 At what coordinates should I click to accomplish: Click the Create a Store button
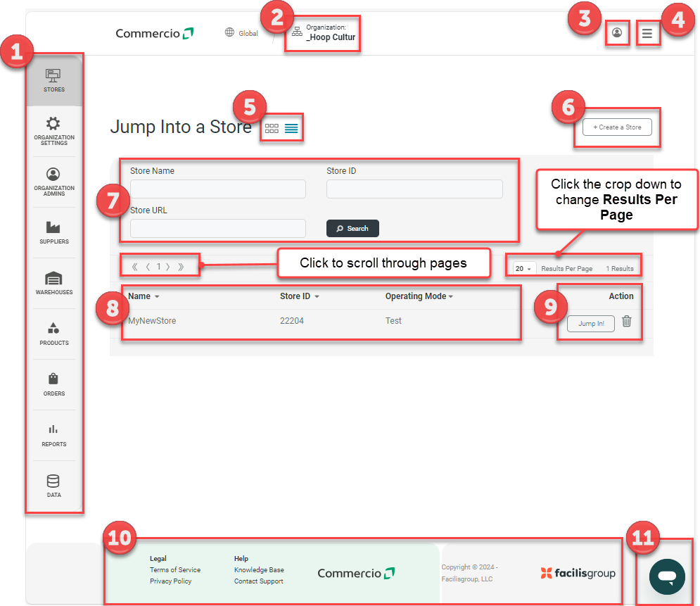pyautogui.click(x=616, y=127)
